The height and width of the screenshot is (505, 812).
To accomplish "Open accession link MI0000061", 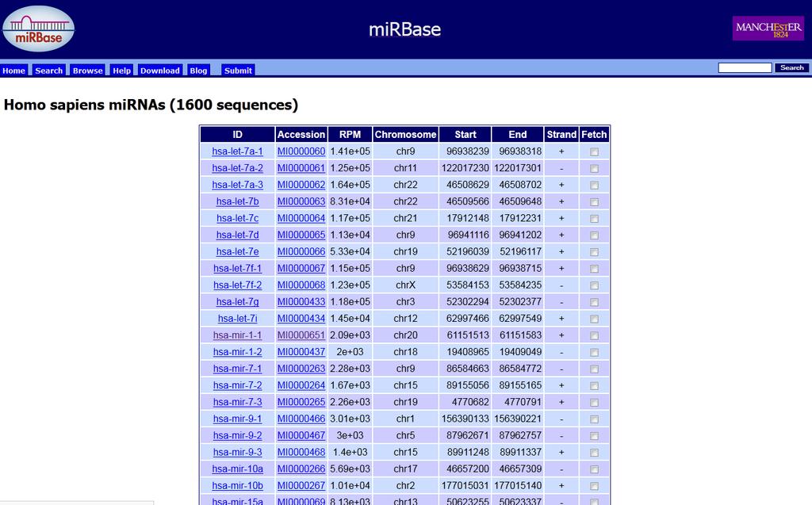I will [301, 168].
